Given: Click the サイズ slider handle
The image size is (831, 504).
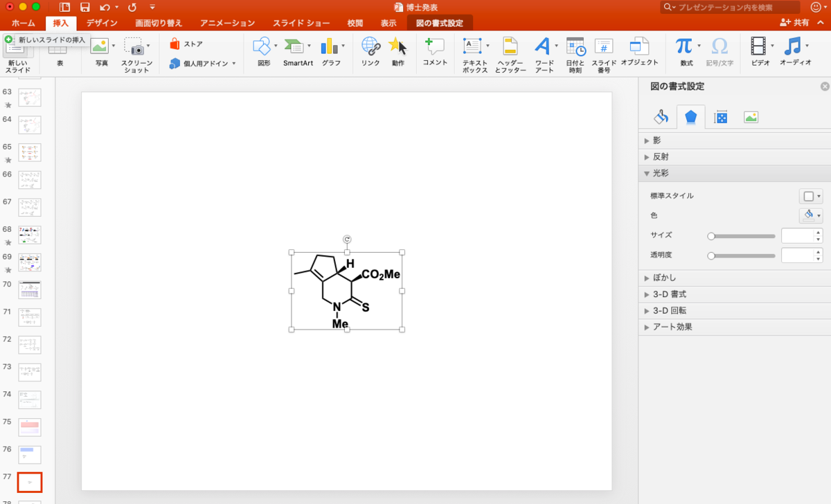Looking at the screenshot, I should pyautogui.click(x=711, y=236).
